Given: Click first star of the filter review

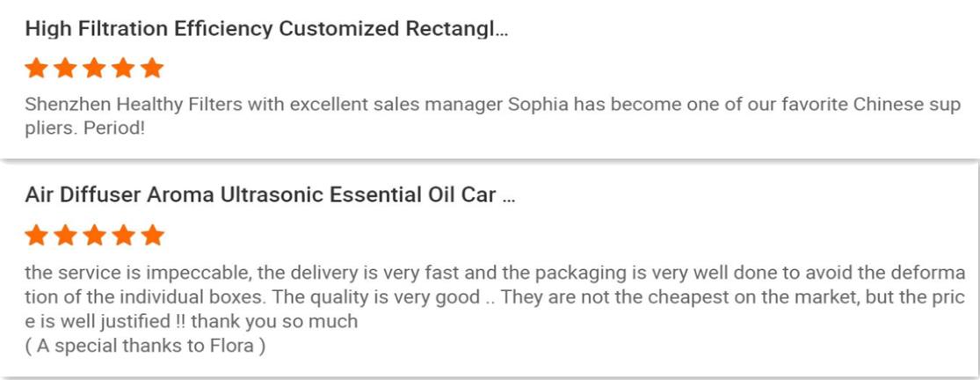Looking at the screenshot, I should point(36,68).
